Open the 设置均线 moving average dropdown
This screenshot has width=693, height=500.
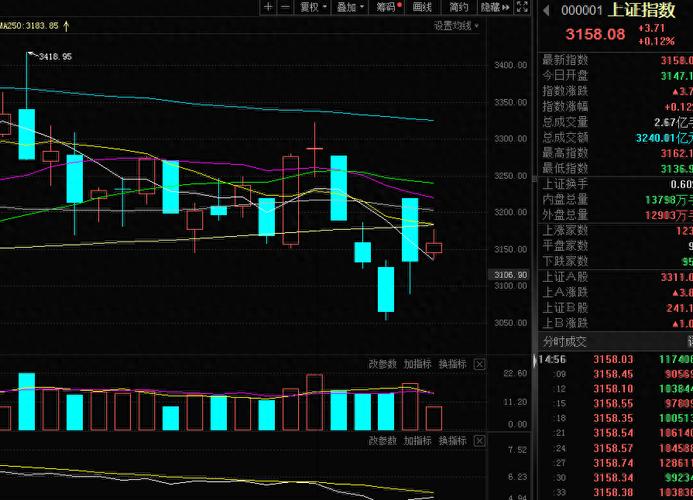tap(455, 26)
